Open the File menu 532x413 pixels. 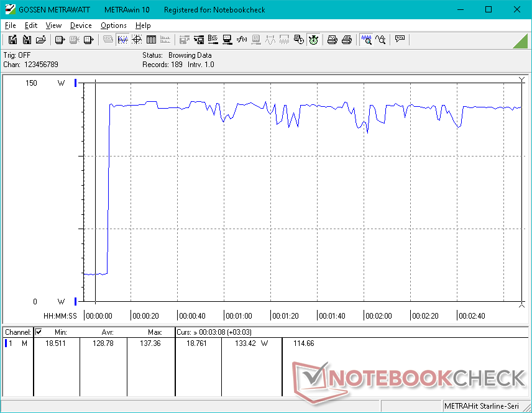coord(10,25)
